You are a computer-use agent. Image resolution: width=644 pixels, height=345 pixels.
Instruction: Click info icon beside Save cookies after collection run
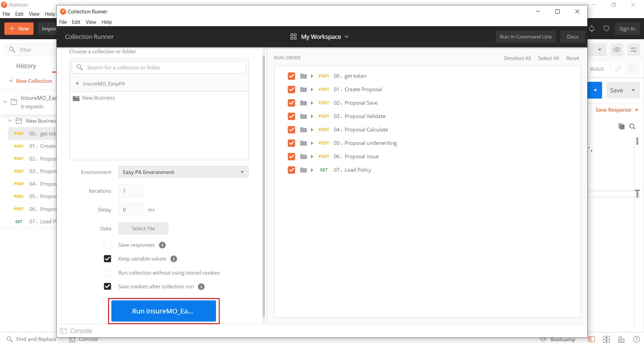point(201,287)
